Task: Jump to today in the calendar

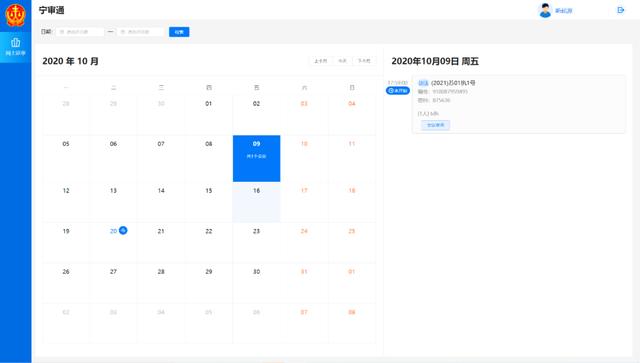Action: click(x=342, y=61)
